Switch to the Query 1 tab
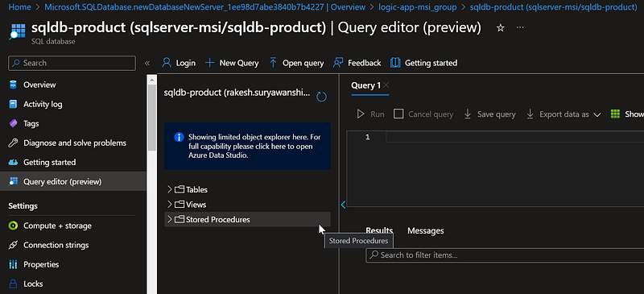The image size is (644, 294). click(365, 85)
